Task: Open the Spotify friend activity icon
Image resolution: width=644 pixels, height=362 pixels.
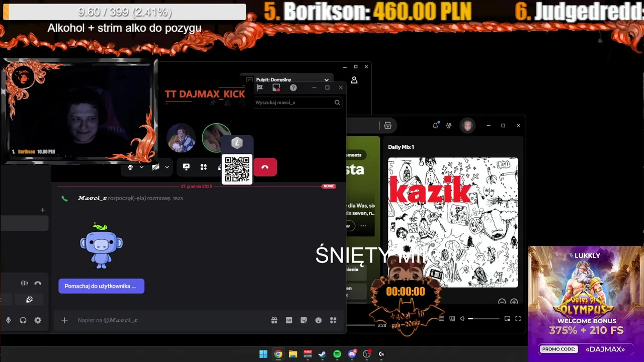Action: pyautogui.click(x=449, y=125)
